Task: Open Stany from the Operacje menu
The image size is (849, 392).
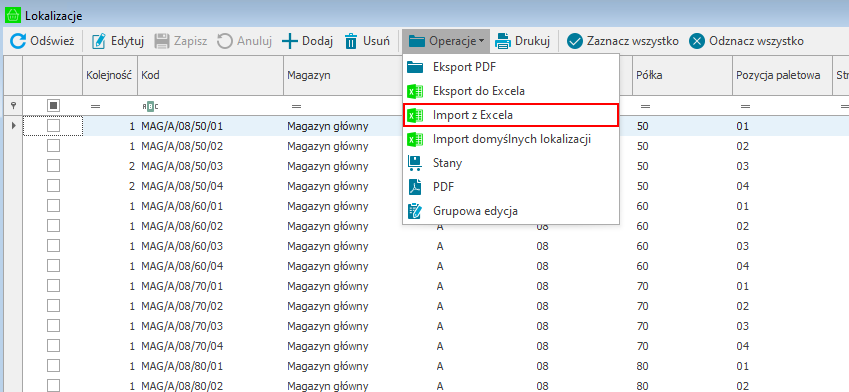Action: 511,163
